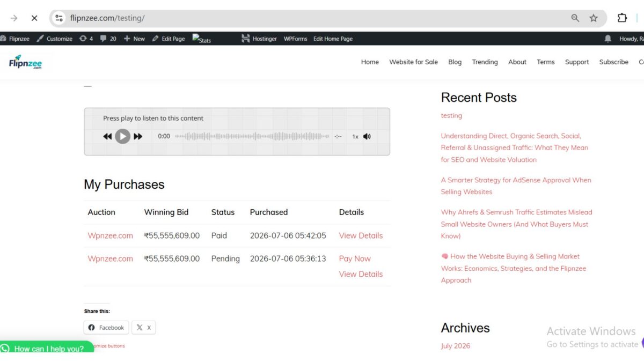The width and height of the screenshot is (644, 362).
Task: Rewind the audio player
Action: tap(107, 136)
